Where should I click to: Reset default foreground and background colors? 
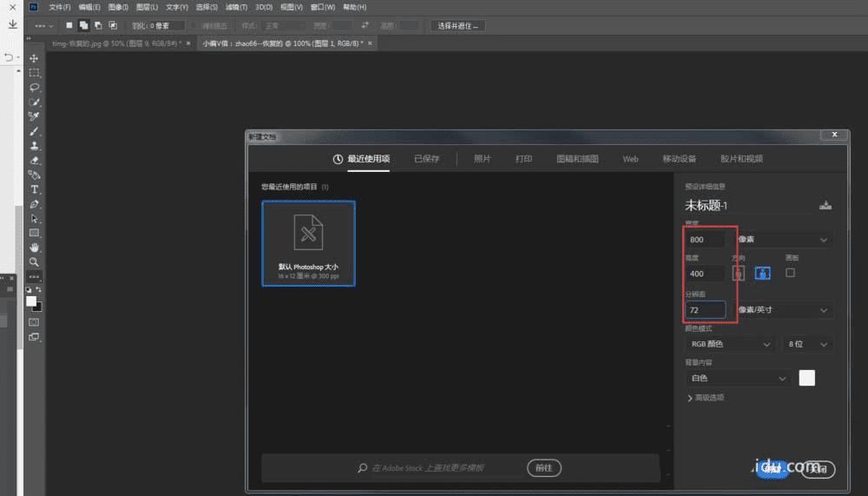pos(29,289)
